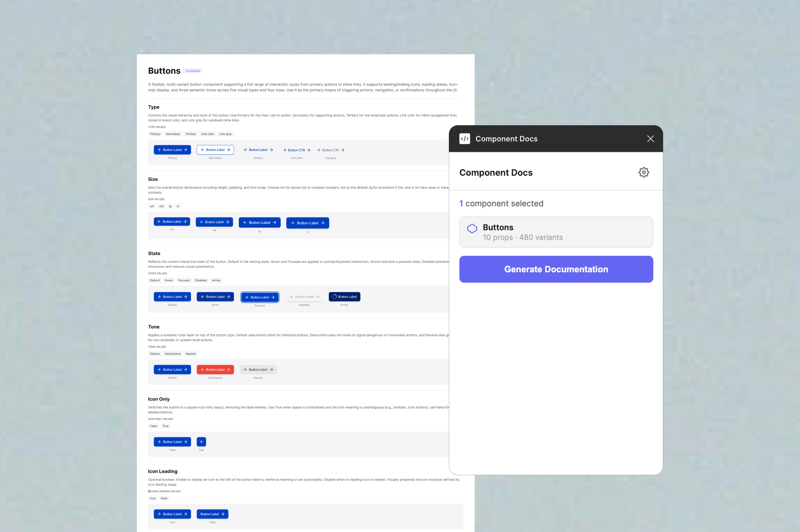This screenshot has width=800, height=532.
Task: Click the code icon in Component Docs header
Action: (464, 139)
